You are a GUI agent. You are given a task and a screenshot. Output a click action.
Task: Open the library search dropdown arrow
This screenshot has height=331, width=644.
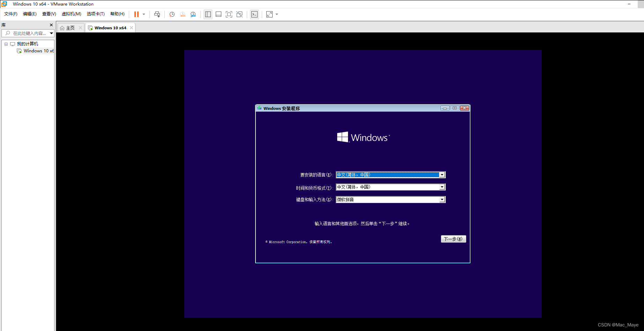pos(51,33)
